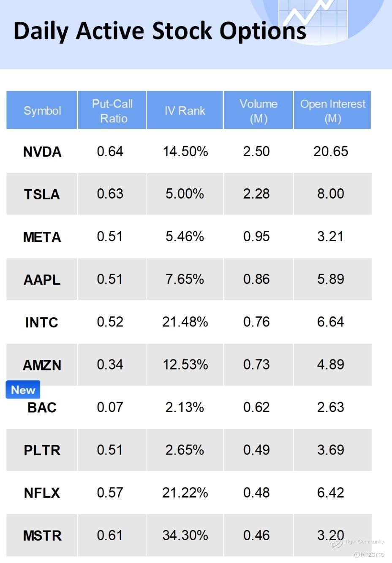
Task: Select the PLTR ticker symbol
Action: click(42, 450)
